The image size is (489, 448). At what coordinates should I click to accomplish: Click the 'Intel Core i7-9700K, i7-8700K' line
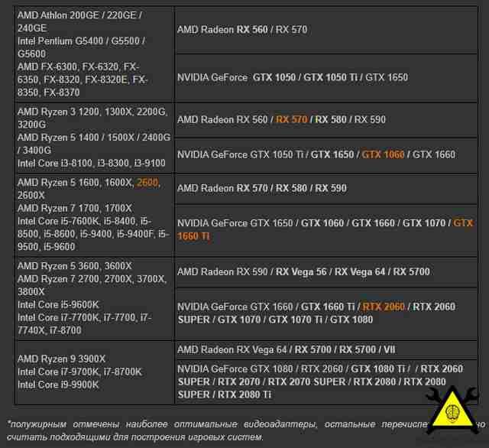point(79,372)
